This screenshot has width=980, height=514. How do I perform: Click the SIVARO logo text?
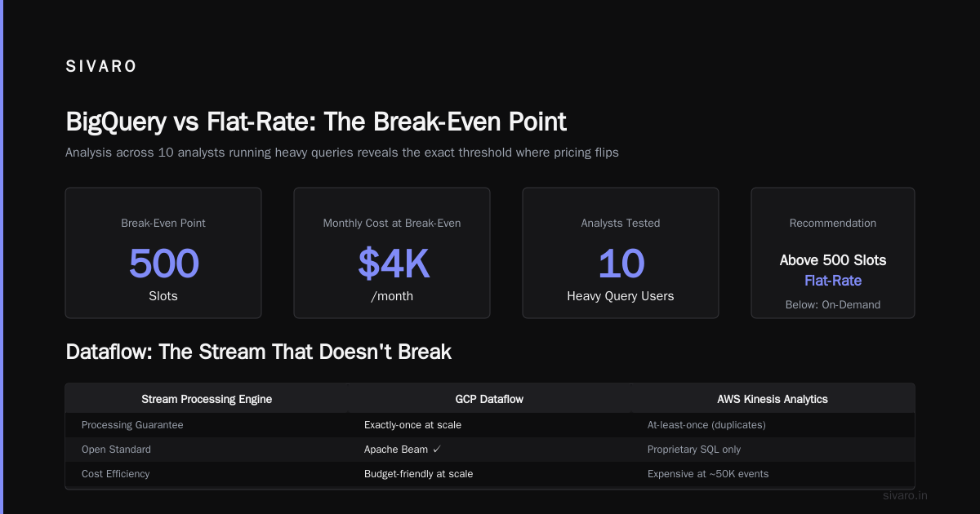(101, 67)
